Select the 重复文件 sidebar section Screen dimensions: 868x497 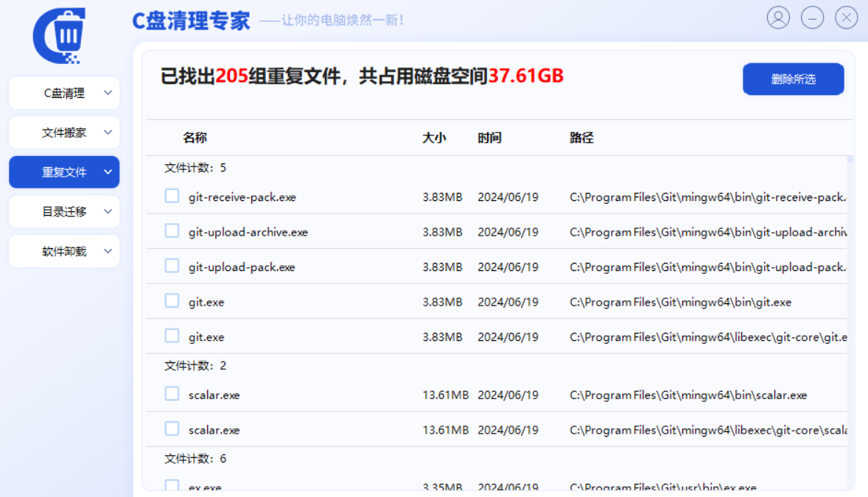tap(64, 172)
